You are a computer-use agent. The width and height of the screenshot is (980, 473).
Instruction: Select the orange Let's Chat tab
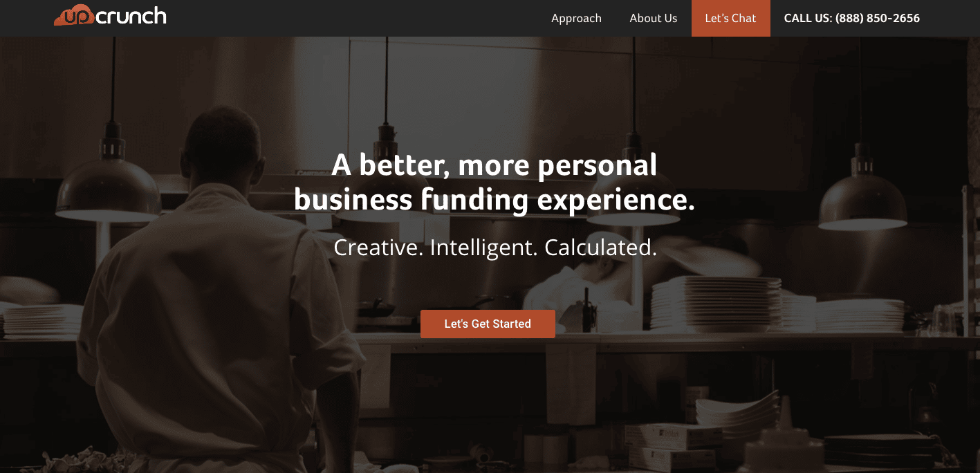(731, 19)
